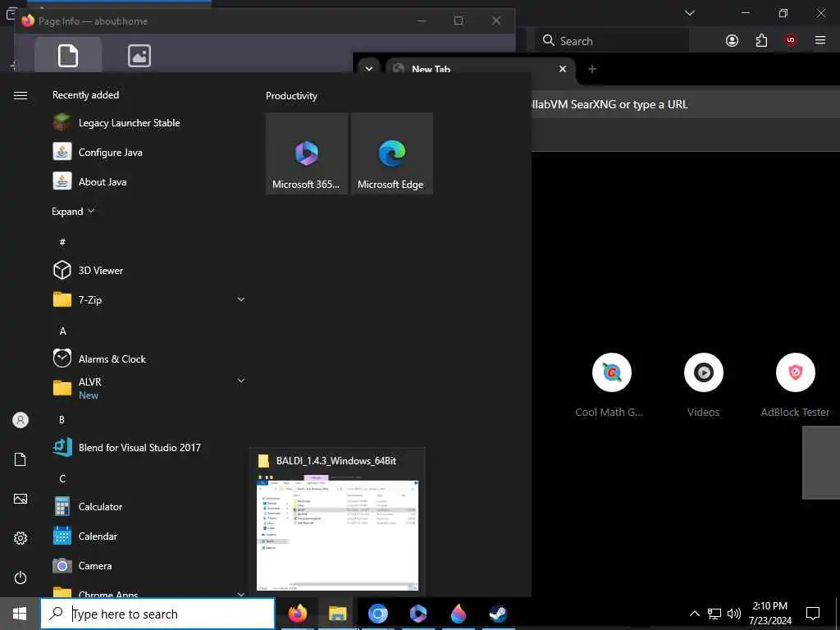Open the browser account icon
Screen dimensions: 840x630
click(x=732, y=40)
